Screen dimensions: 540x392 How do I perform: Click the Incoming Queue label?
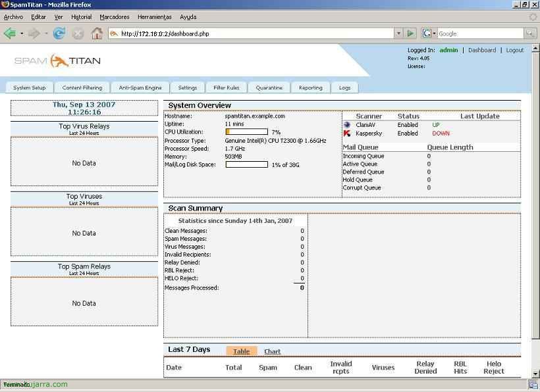(x=364, y=156)
